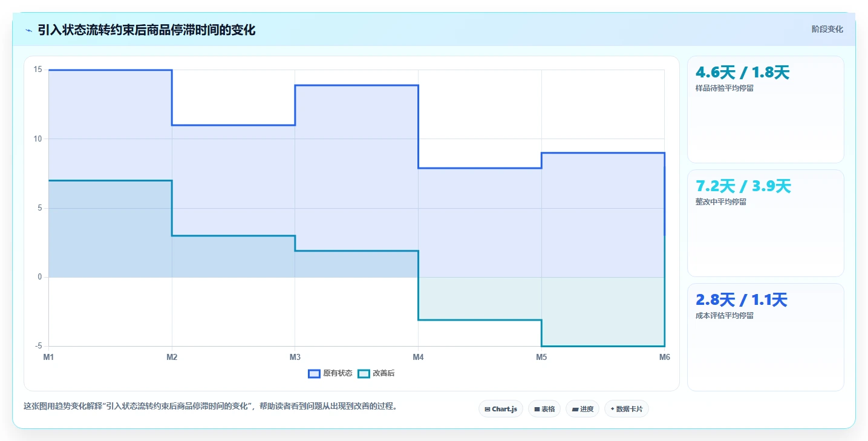
Task: Click the 7.2天 / 3.9天 stat value
Action: click(743, 186)
